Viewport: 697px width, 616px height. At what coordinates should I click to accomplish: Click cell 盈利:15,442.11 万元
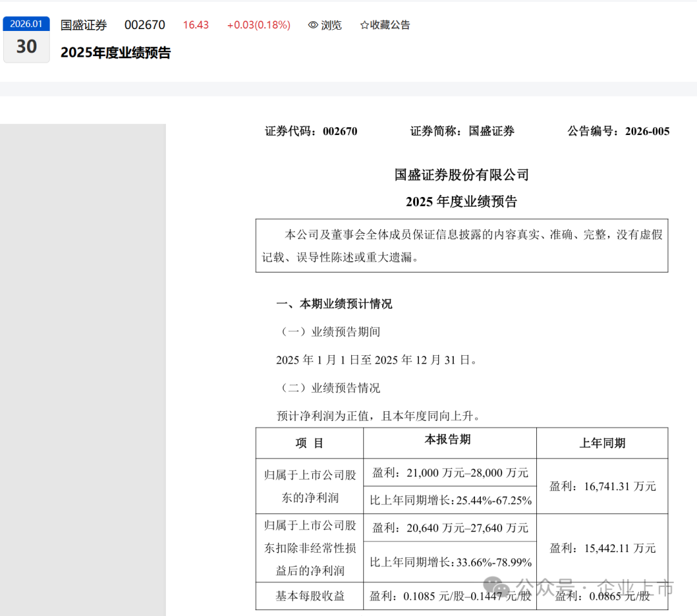pyautogui.click(x=602, y=548)
